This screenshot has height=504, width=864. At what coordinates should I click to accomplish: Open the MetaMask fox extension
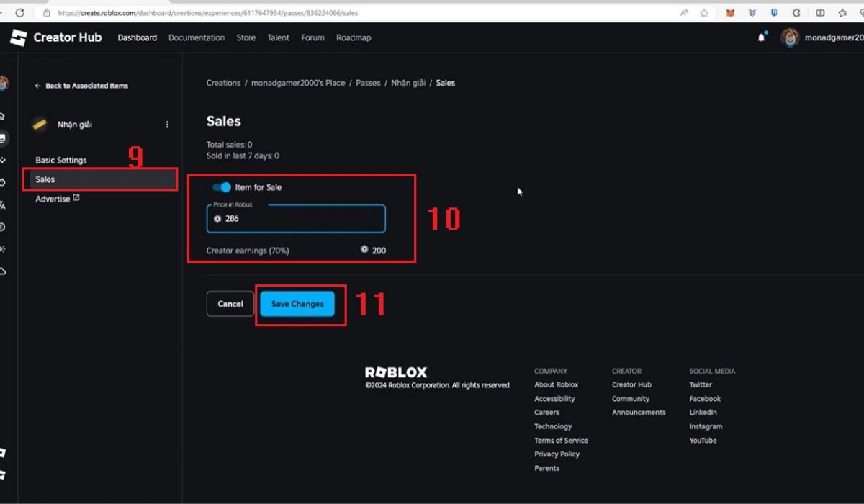point(730,13)
